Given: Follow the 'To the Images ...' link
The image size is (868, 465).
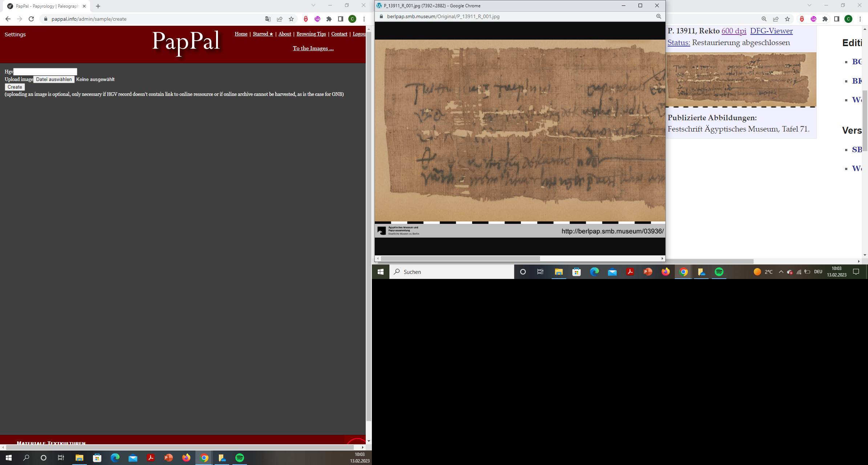Looking at the screenshot, I should 313,48.
